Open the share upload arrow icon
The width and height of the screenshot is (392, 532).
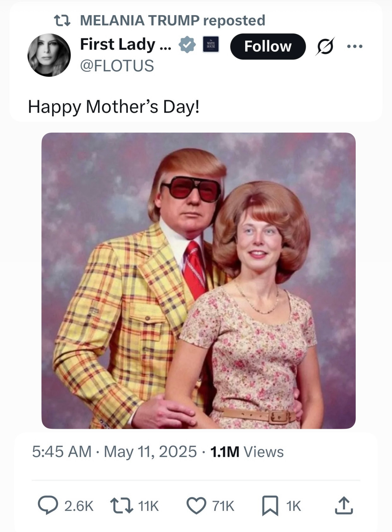pyautogui.click(x=344, y=506)
